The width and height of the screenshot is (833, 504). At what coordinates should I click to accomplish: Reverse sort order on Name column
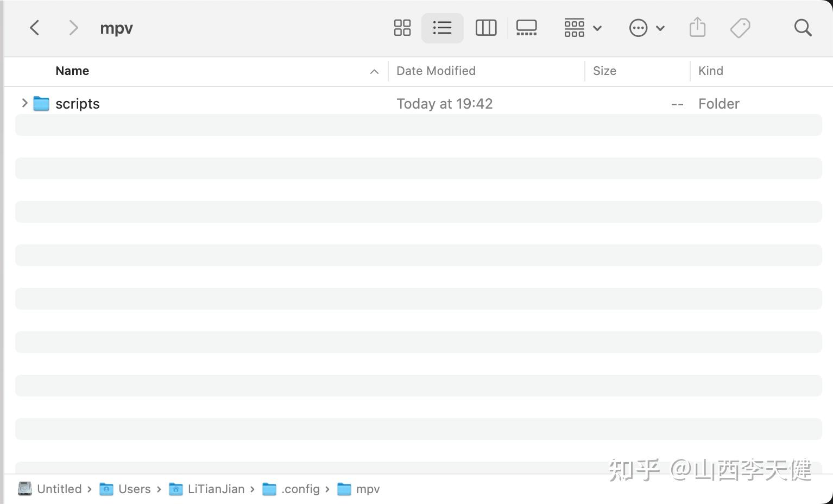click(72, 71)
